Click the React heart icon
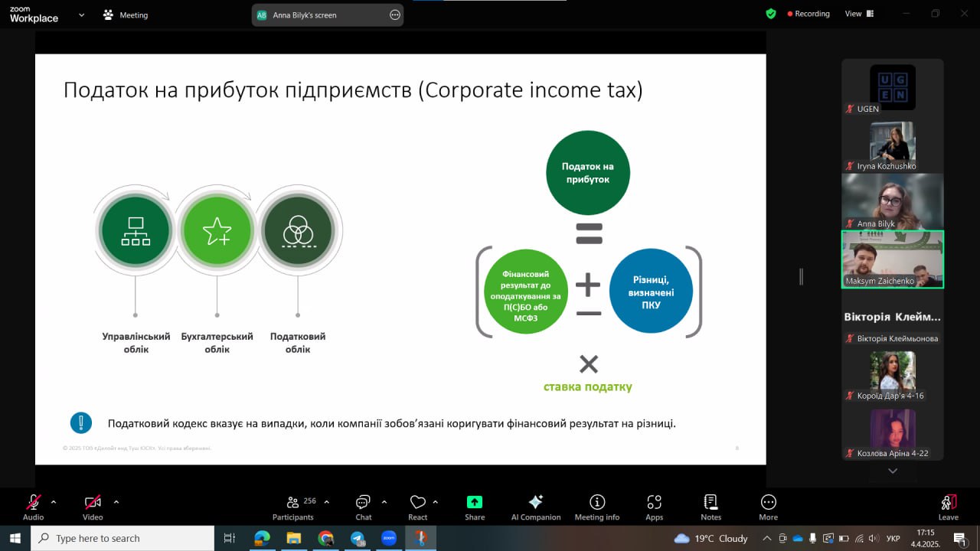980x551 pixels. click(417, 503)
